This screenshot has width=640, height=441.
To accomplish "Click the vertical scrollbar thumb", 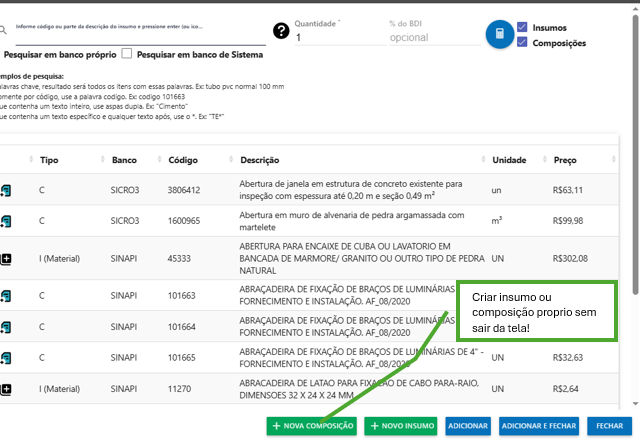I will point(636,155).
